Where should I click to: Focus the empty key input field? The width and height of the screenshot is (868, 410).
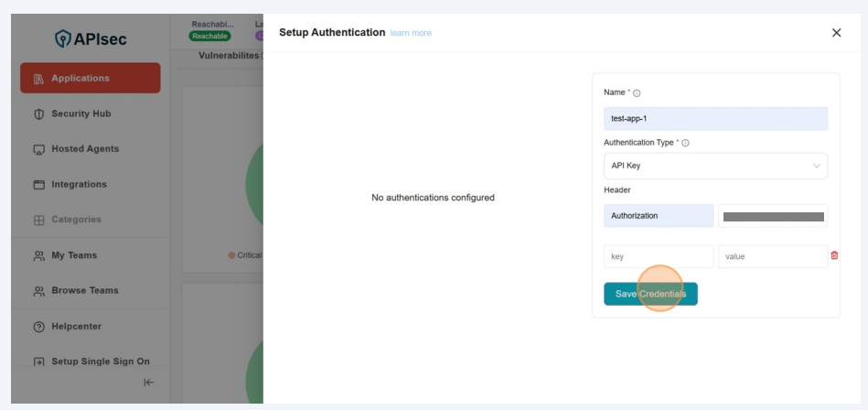[x=658, y=256]
